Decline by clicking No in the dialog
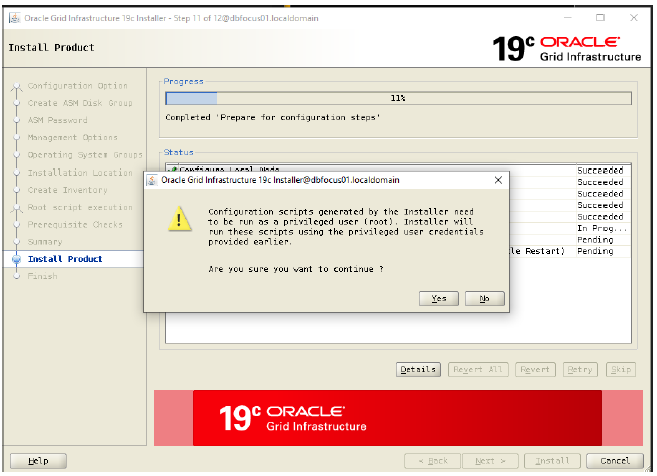This screenshot has width=657, height=476. tap(484, 298)
